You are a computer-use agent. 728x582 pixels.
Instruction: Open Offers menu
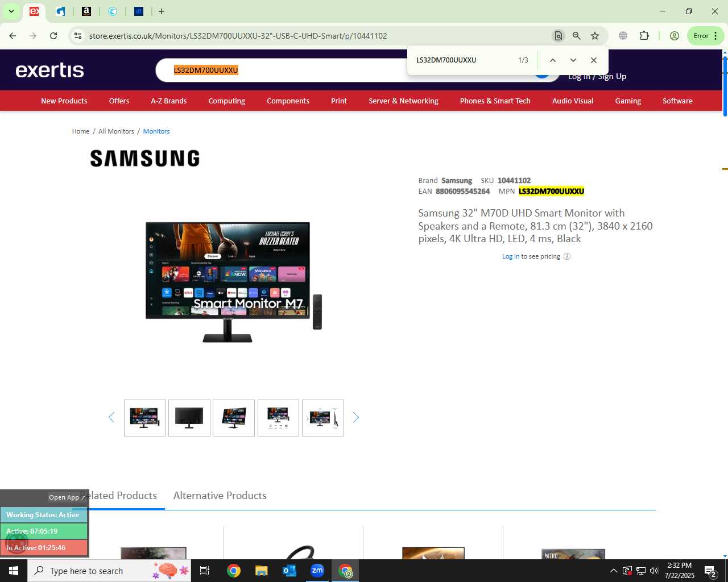[119, 101]
